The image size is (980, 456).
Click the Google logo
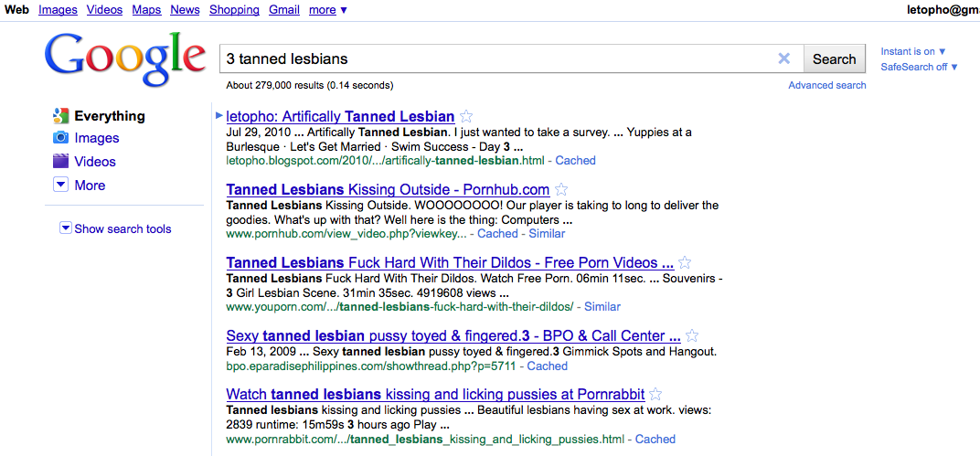coord(125,59)
